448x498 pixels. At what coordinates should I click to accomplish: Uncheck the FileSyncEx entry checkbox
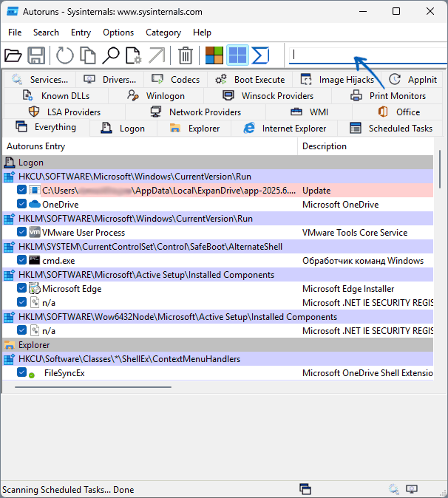click(21, 372)
